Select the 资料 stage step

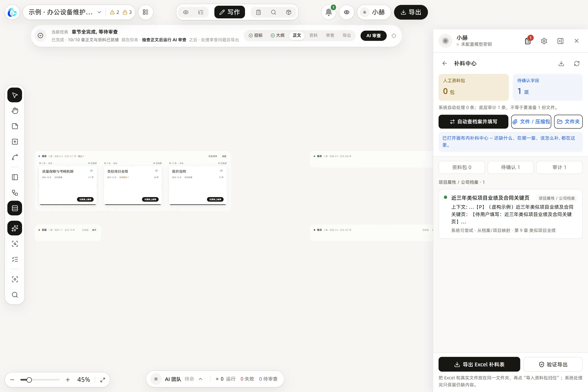click(x=313, y=36)
